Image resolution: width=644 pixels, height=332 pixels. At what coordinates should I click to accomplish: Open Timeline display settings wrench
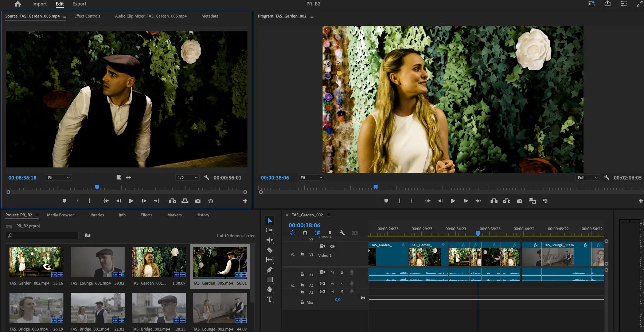pyautogui.click(x=342, y=233)
